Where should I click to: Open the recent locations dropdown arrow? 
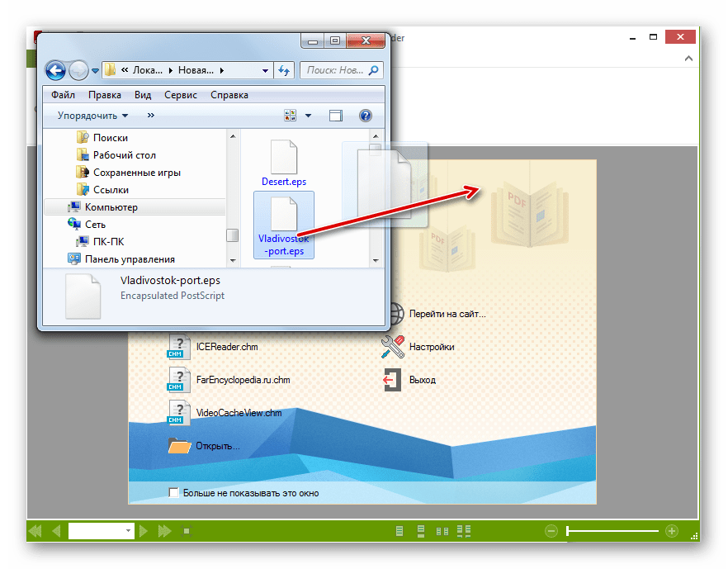point(95,70)
